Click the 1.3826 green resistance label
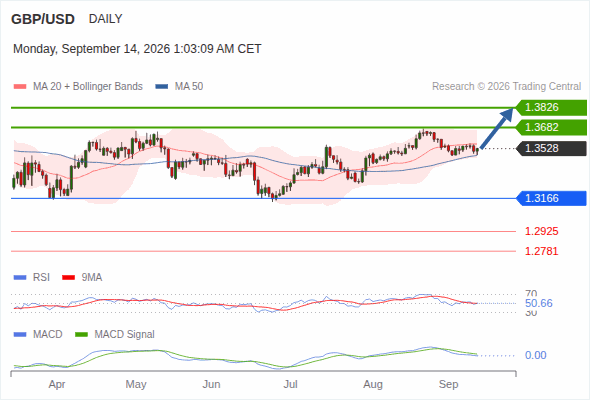This screenshot has width=590, height=400. [551, 108]
